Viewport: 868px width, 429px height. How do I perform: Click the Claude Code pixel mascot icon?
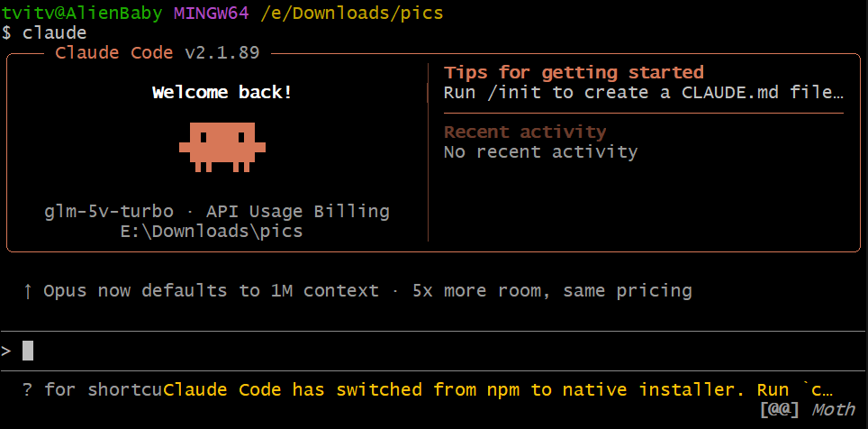[222, 147]
